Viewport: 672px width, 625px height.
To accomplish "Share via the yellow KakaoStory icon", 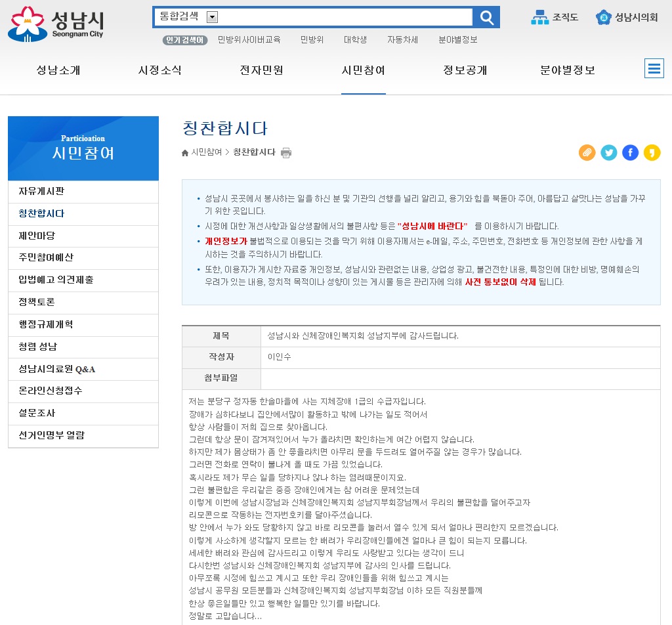I will point(652,152).
